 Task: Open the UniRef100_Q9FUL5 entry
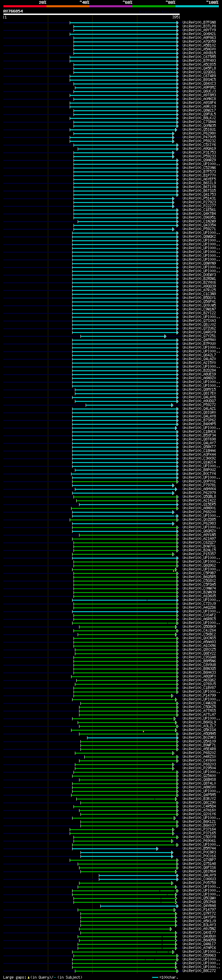pos(199,114)
